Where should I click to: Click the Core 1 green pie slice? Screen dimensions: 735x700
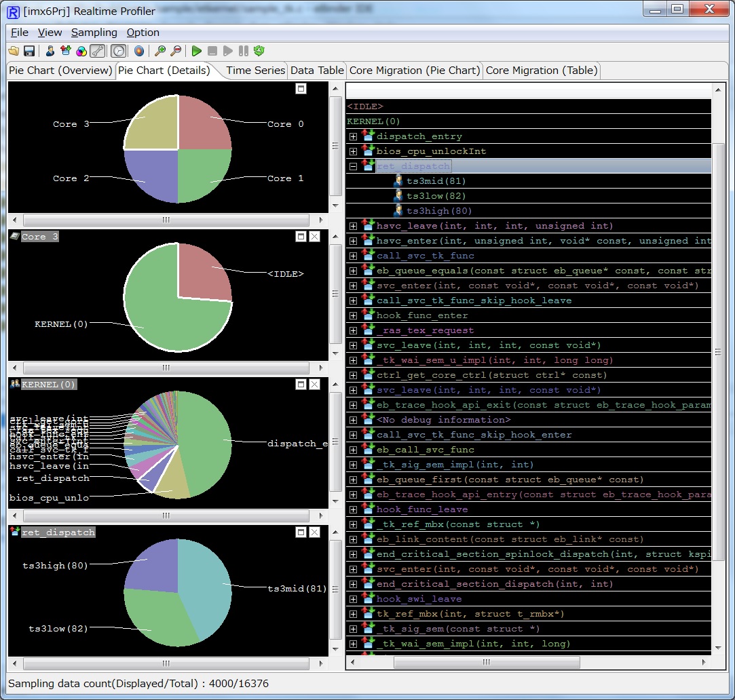202,174
